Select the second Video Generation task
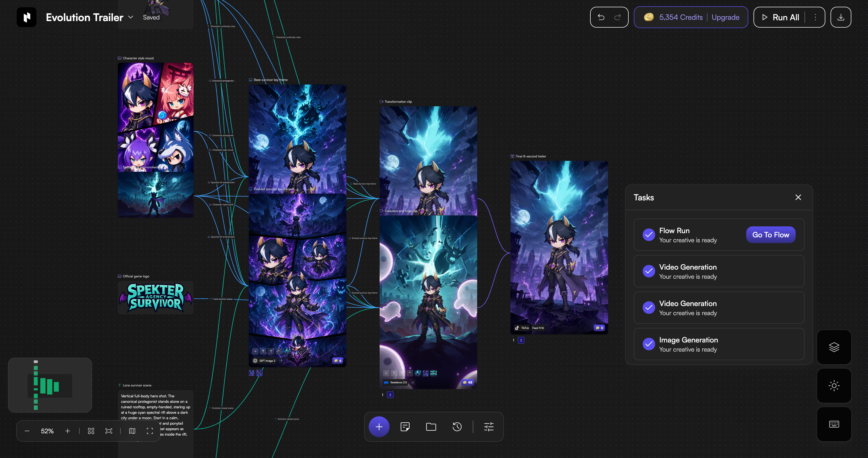868x458 pixels. (719, 308)
